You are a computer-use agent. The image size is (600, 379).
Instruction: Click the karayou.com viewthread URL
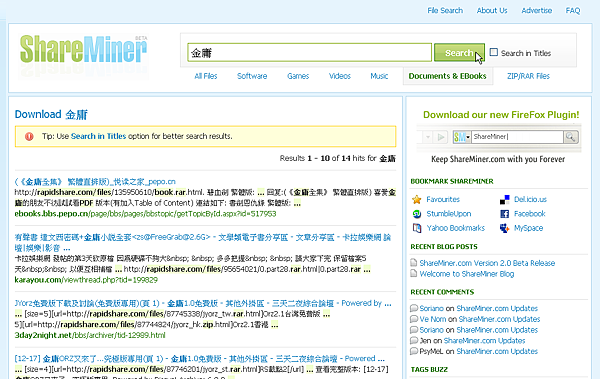click(x=86, y=280)
